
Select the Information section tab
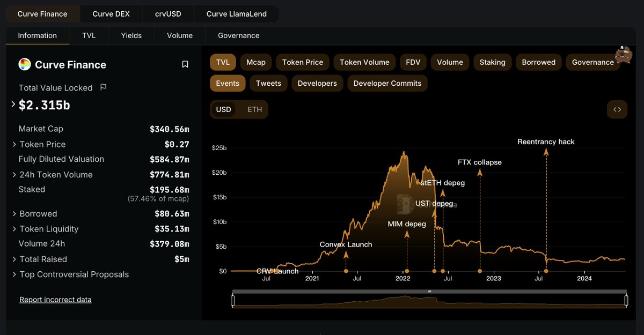click(x=38, y=35)
